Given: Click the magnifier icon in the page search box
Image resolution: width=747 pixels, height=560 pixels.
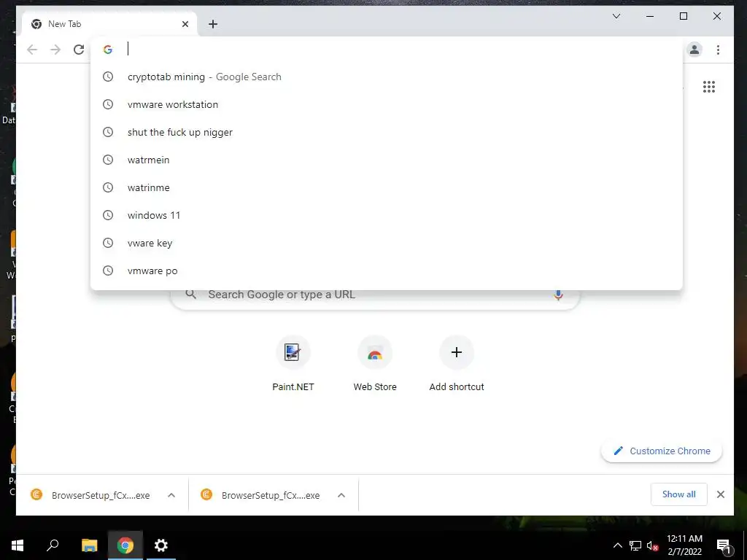Looking at the screenshot, I should point(191,295).
